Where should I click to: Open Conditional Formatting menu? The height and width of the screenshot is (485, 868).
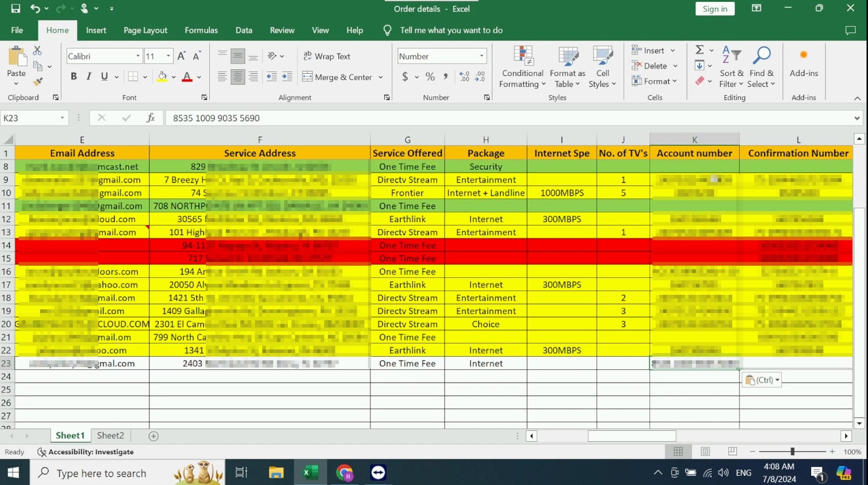pos(522,67)
